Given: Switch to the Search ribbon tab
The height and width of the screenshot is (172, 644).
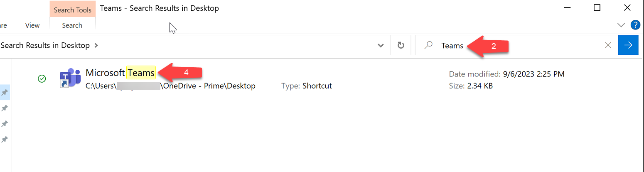Looking at the screenshot, I should pos(72,25).
